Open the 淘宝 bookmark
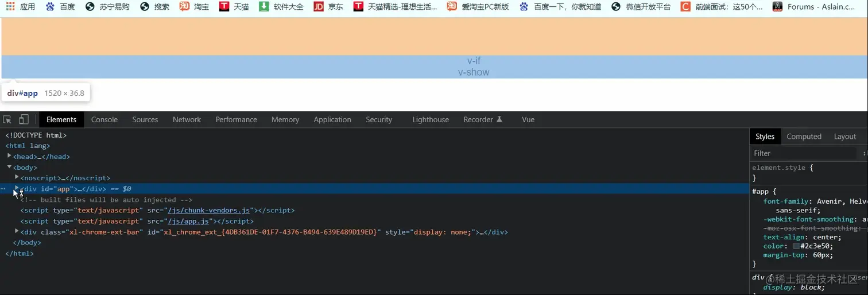The height and width of the screenshot is (295, 868). [194, 7]
